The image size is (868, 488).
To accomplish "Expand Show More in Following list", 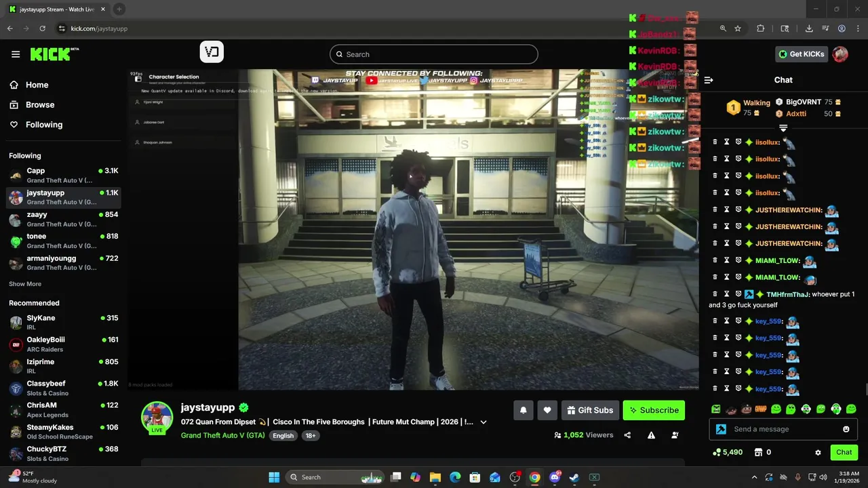I will 25,284.
